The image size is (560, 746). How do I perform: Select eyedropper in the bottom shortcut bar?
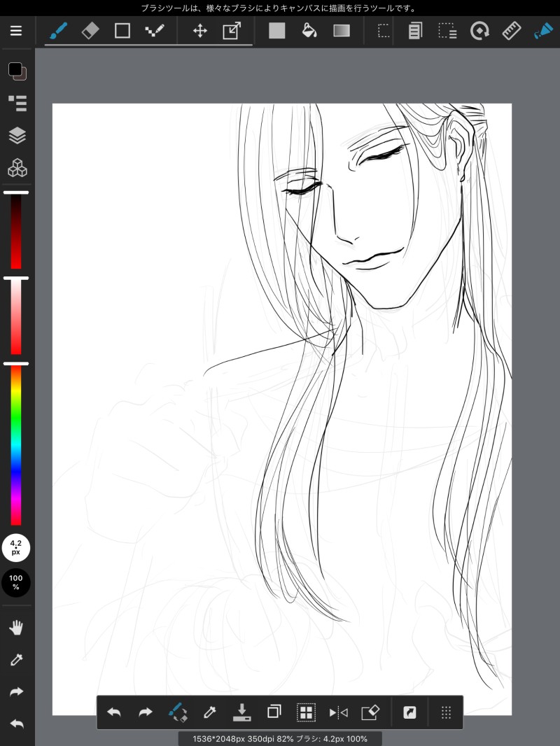click(209, 712)
